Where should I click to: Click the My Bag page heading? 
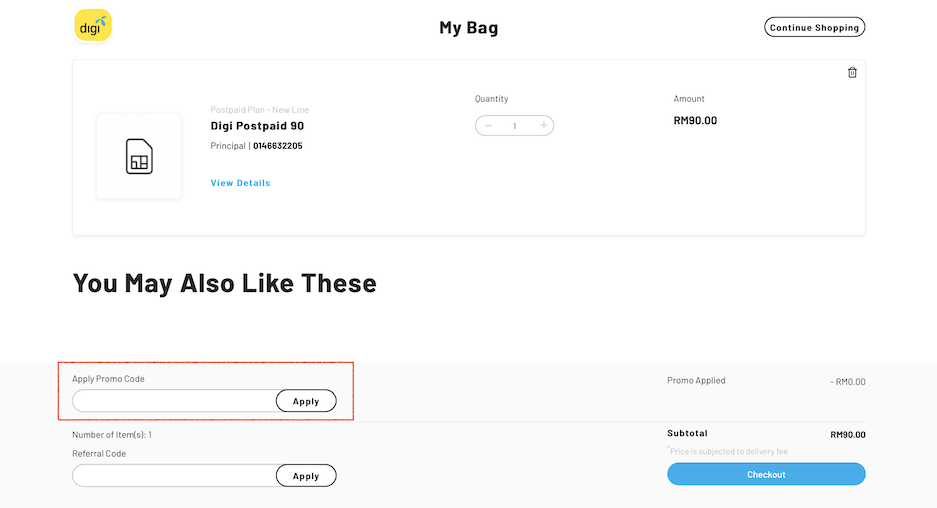pyautogui.click(x=468, y=27)
